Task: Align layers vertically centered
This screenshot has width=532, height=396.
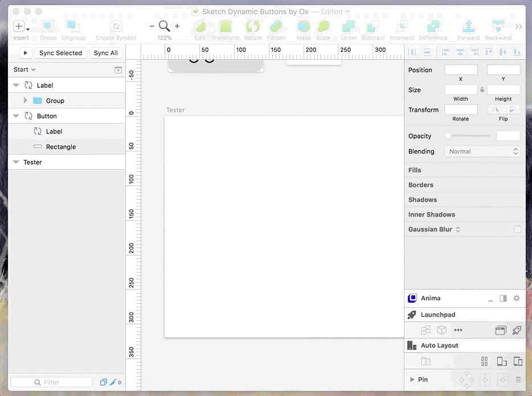Action: pyautogui.click(x=503, y=52)
